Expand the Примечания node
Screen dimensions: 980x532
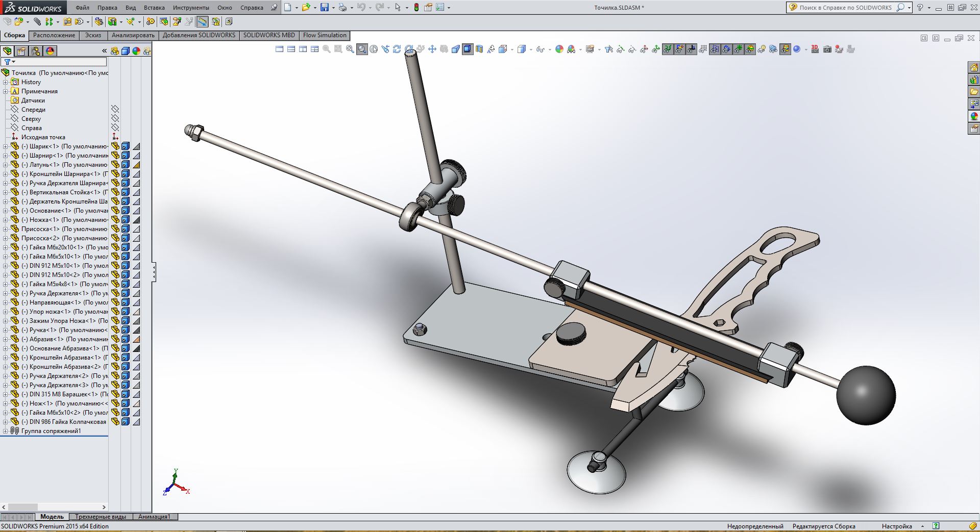(x=6, y=91)
